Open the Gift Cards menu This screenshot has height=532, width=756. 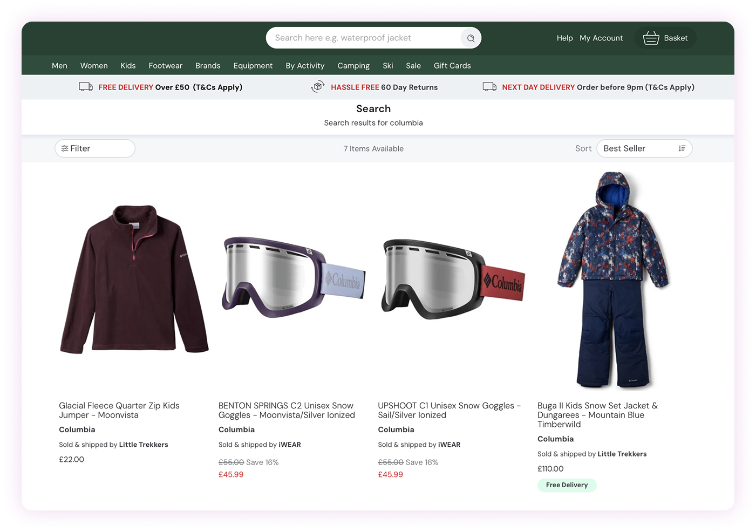coord(452,66)
